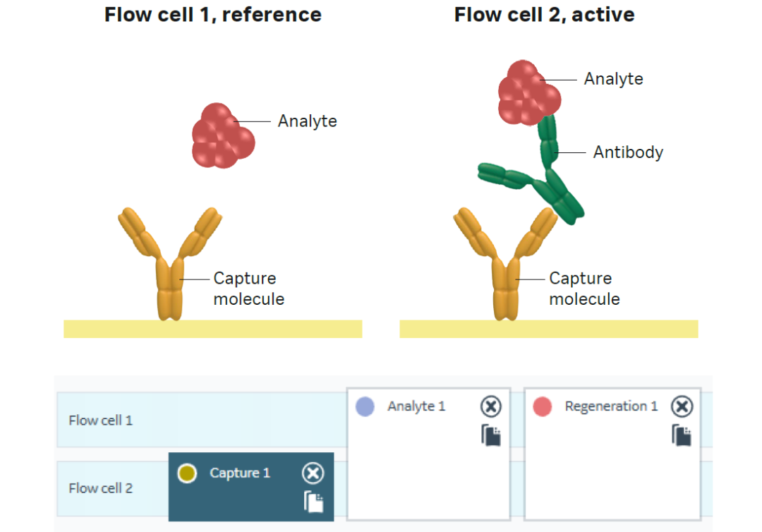Copy the Analyte 1 step
Viewport: 762px width, 532px height.
tap(491, 435)
